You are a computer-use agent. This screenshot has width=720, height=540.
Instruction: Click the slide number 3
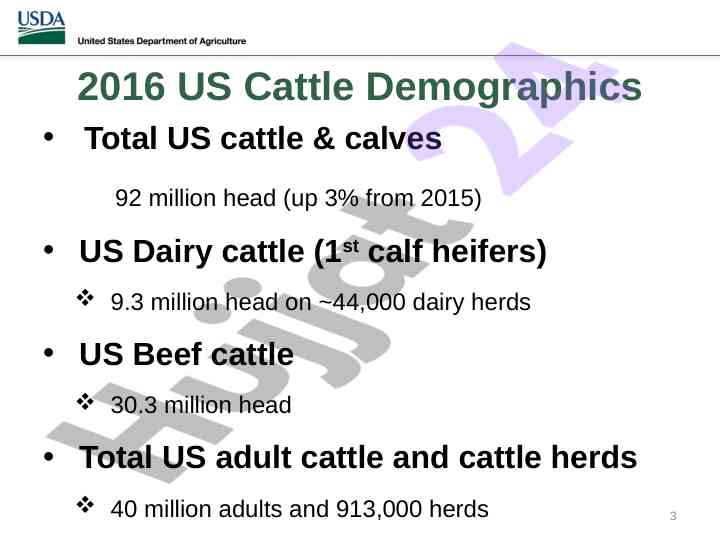pos(673,516)
